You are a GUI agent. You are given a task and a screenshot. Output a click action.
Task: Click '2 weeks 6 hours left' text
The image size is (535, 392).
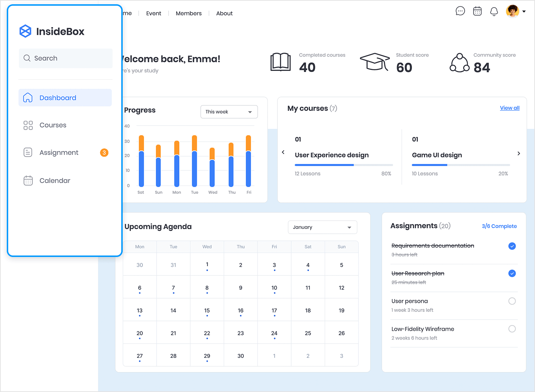[414, 338]
